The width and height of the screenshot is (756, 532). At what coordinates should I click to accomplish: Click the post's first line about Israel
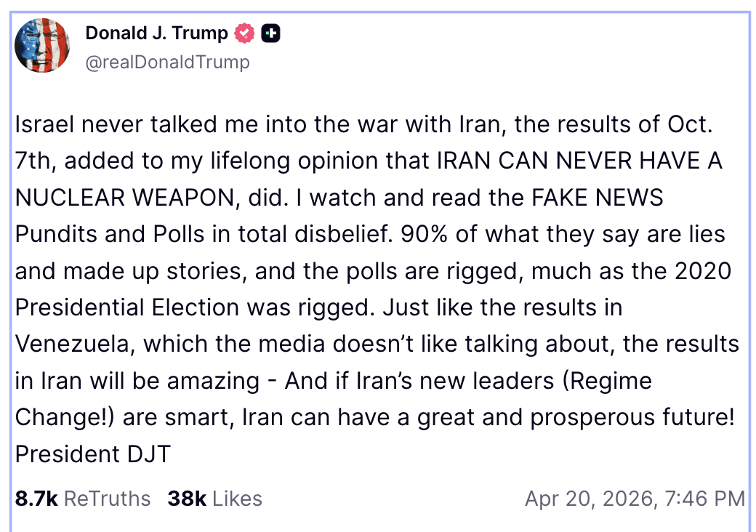pyautogui.click(x=363, y=124)
